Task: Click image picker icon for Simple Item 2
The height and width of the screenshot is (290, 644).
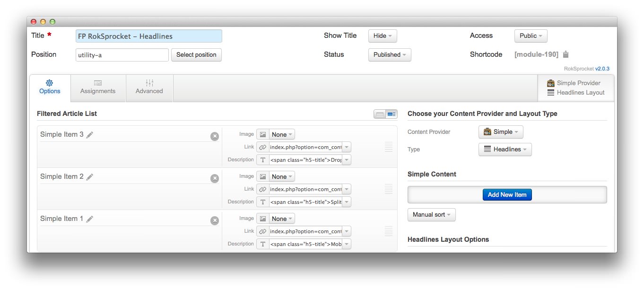Action: point(263,176)
